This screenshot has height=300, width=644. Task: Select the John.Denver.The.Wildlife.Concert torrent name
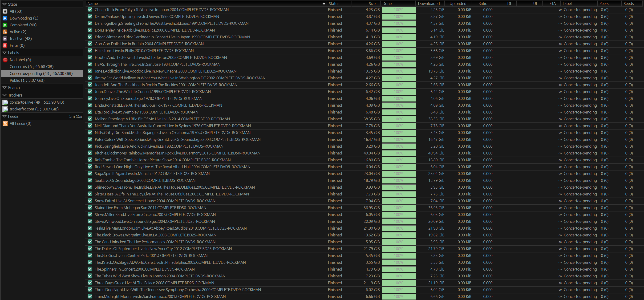tap(153, 92)
